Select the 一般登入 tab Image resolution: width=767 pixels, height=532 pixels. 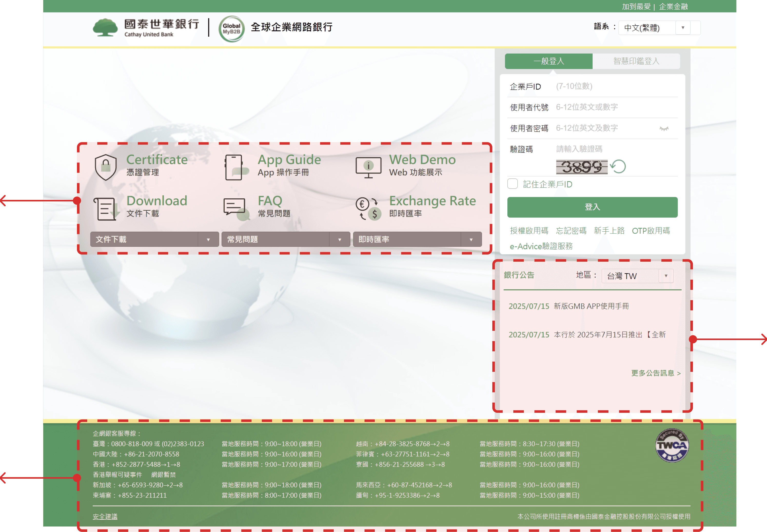click(548, 61)
